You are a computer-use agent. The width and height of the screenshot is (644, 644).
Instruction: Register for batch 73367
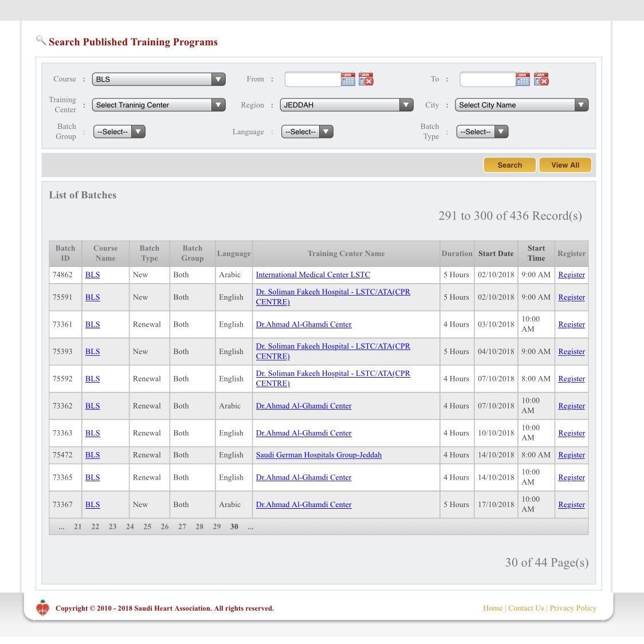571,505
